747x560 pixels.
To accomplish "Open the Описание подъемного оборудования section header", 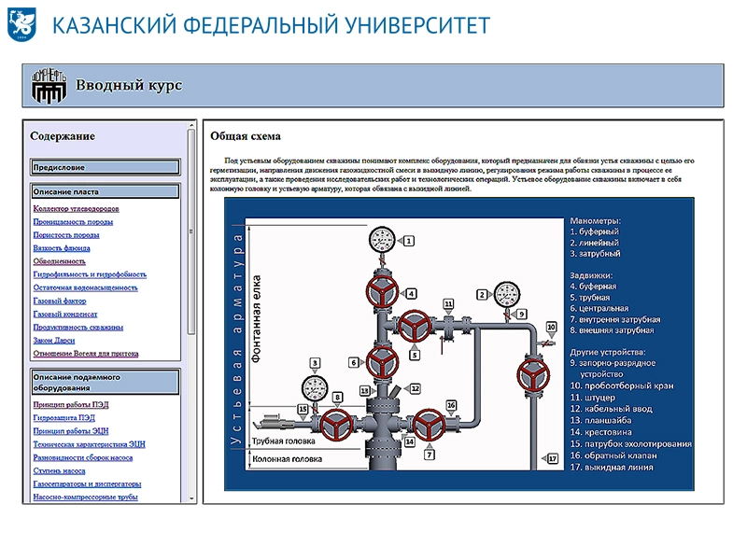I will tap(105, 383).
